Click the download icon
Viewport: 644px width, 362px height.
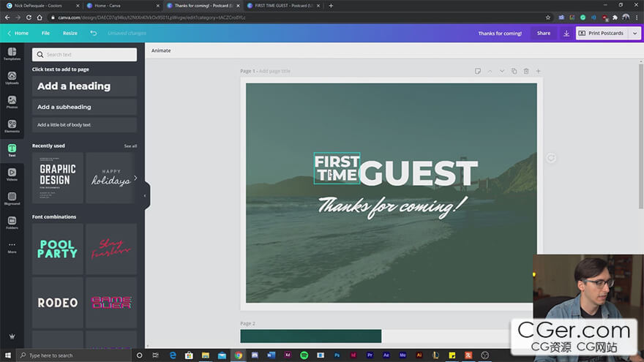pyautogui.click(x=566, y=33)
